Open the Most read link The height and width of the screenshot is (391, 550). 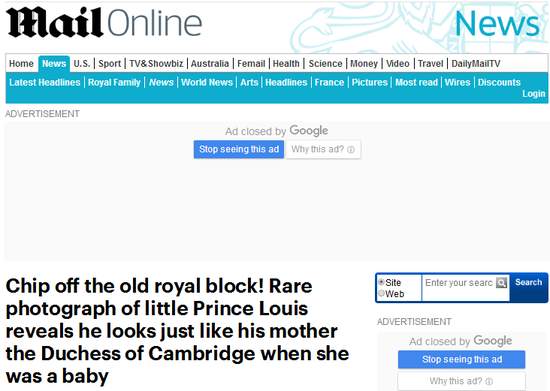(416, 82)
